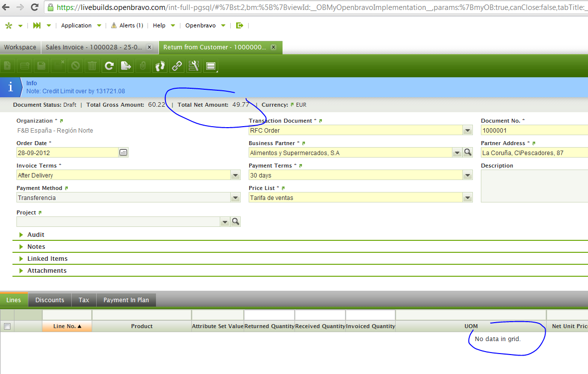Click the Delete trash can icon
The height and width of the screenshot is (374, 588).
point(92,66)
